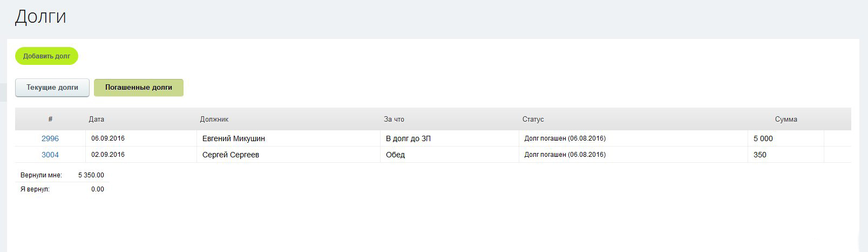The image size is (868, 252).
Task: Click the За что column header
Action: (394, 119)
